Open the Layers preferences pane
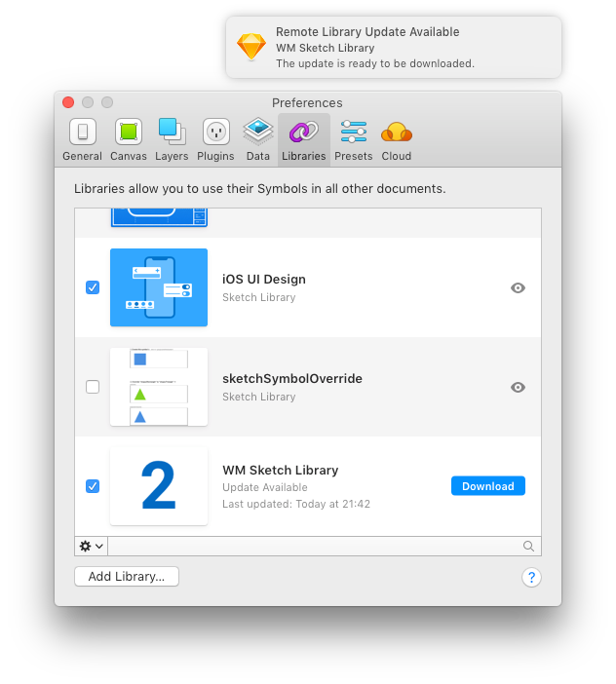Image resolution: width=616 pixels, height=684 pixels. (x=172, y=140)
